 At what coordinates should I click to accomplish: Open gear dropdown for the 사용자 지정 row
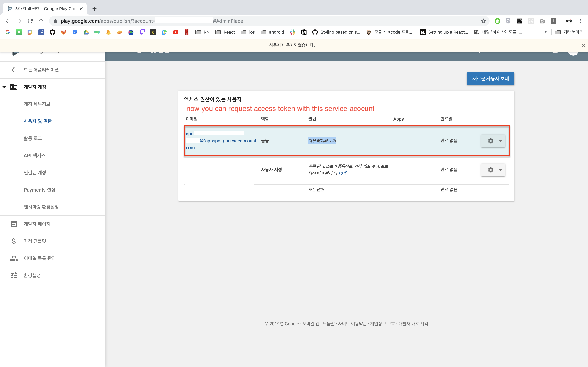click(x=493, y=170)
